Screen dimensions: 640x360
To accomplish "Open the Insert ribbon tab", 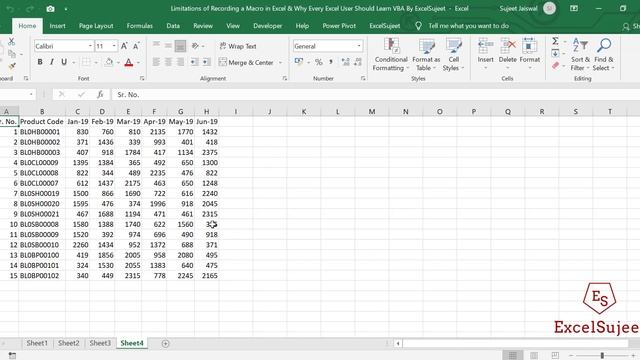I will (x=57, y=26).
